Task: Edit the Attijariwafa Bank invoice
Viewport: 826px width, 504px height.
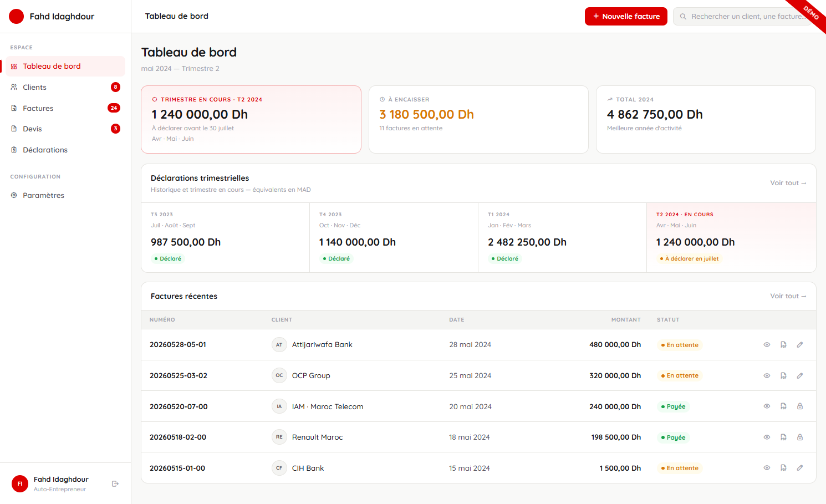Action: 800,345
